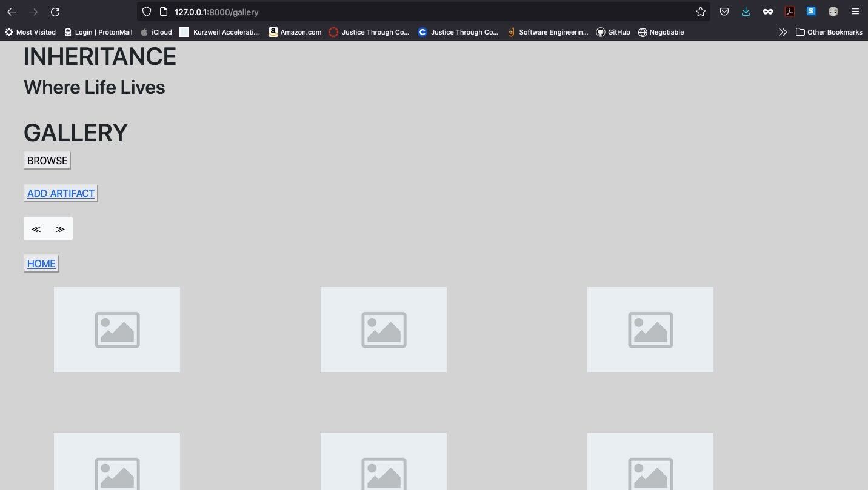Go to previous gallery page with ≪

coord(36,229)
